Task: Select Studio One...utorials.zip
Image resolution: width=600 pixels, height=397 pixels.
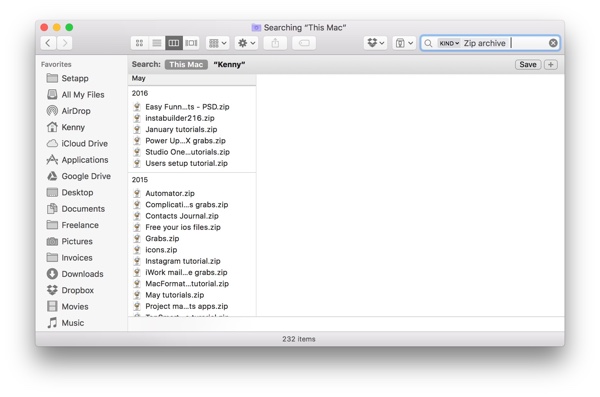Action: coord(188,152)
